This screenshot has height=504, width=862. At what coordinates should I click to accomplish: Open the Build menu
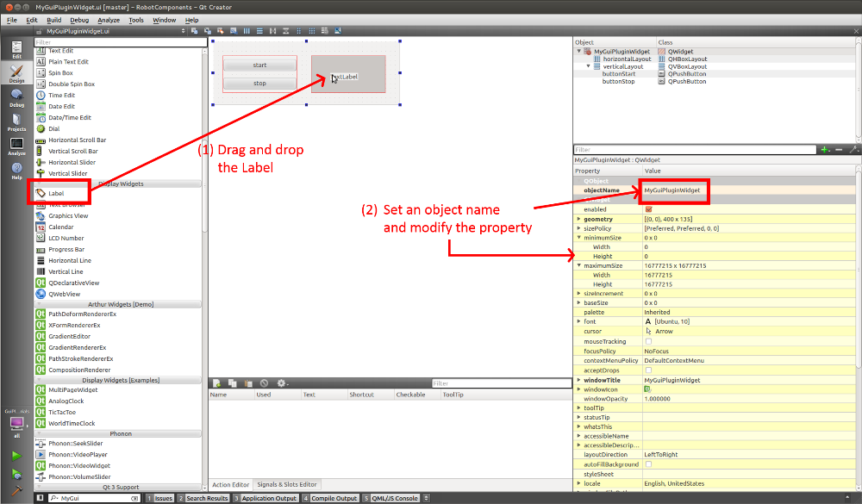(x=53, y=20)
